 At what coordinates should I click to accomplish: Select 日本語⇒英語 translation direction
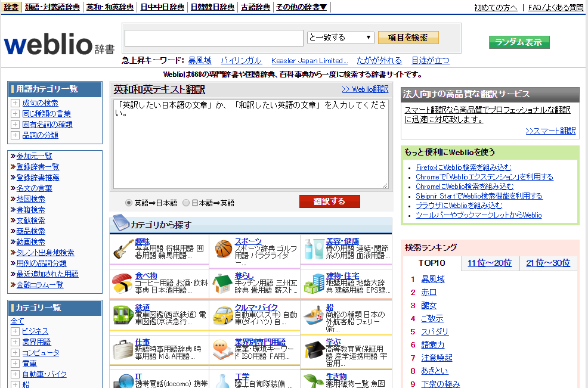186,203
